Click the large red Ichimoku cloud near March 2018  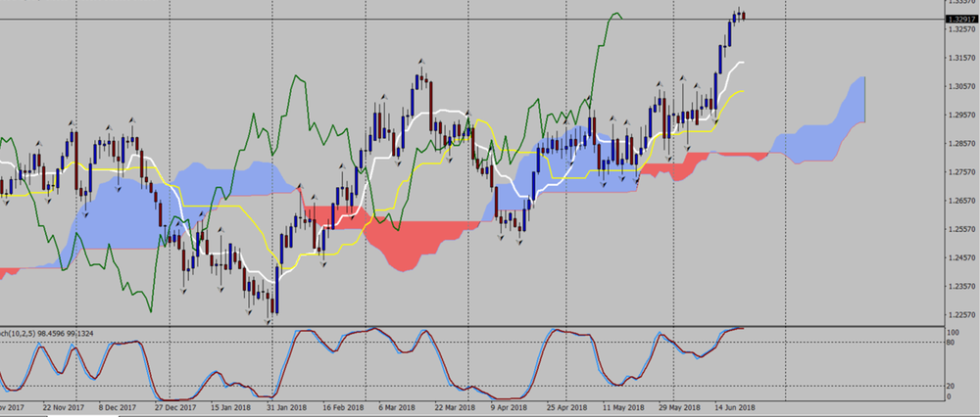(410, 244)
